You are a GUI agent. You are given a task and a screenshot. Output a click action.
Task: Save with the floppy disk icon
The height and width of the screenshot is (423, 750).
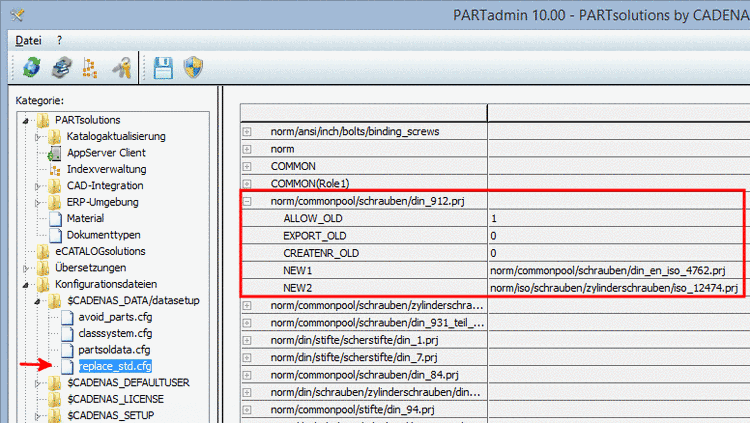(x=163, y=67)
